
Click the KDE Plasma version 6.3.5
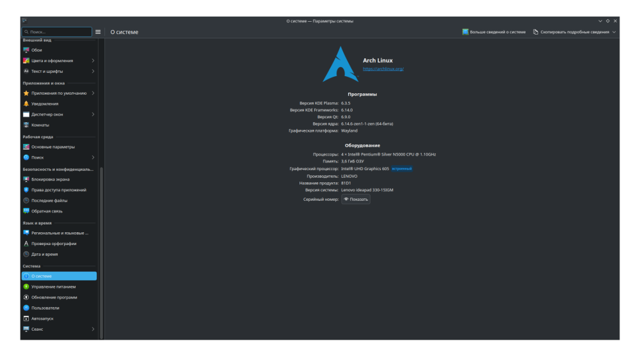(x=346, y=103)
